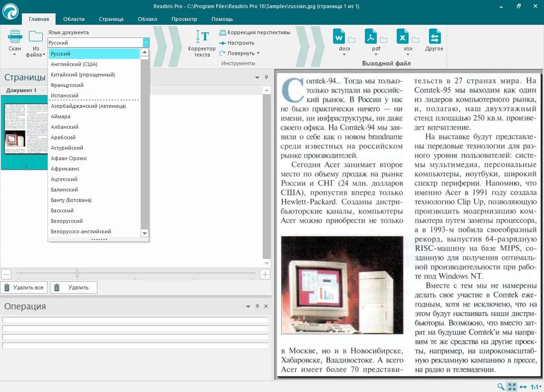Click the Другое output icon
The width and height of the screenshot is (544, 392).
(x=434, y=37)
